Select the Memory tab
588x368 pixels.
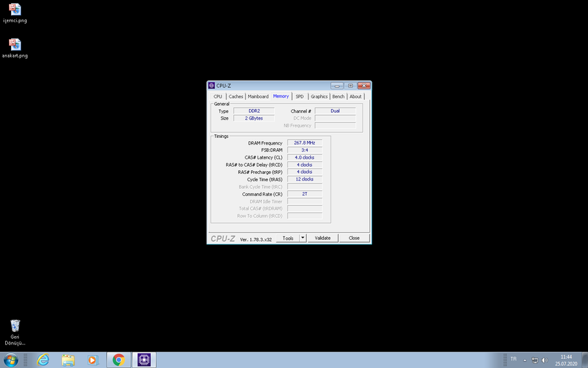(x=281, y=96)
